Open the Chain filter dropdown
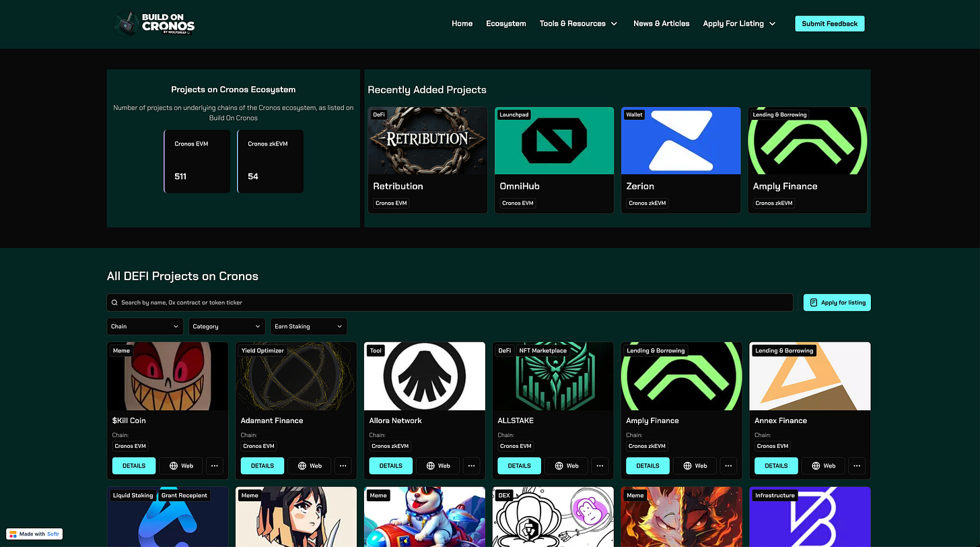This screenshot has width=980, height=547. [x=145, y=326]
